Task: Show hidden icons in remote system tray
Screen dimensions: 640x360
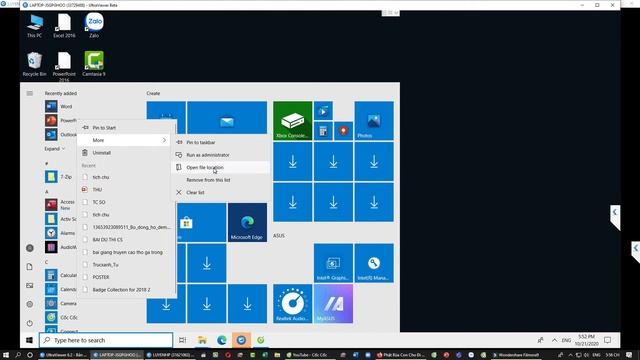Action: 554,340
